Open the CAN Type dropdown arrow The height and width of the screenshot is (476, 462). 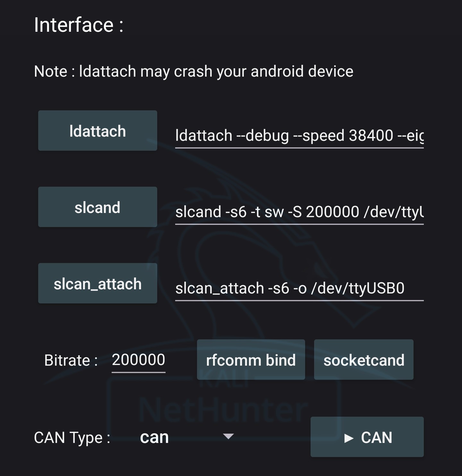pyautogui.click(x=228, y=436)
